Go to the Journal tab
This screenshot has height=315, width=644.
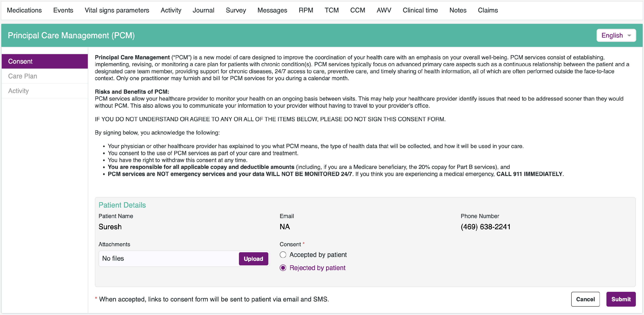(x=203, y=10)
